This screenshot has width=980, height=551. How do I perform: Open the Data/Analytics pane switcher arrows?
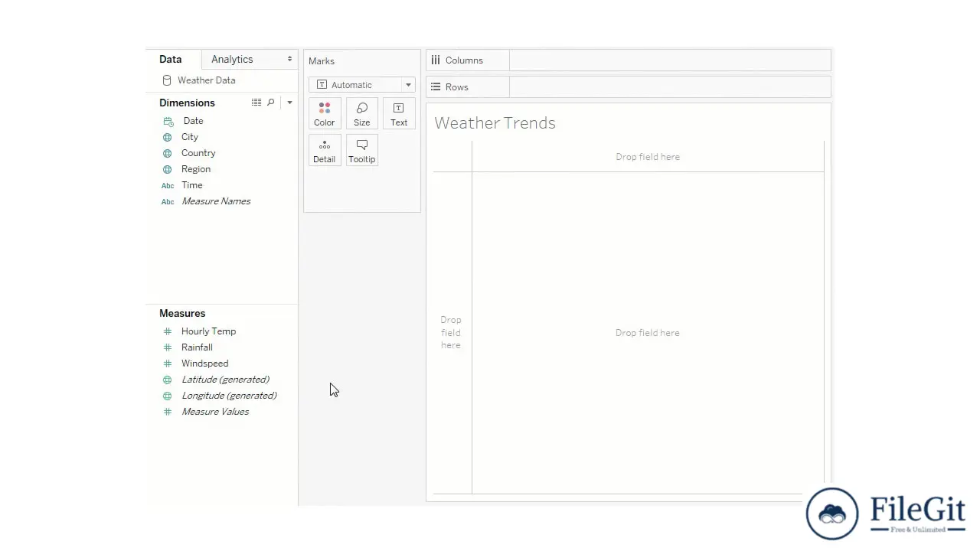pos(289,59)
